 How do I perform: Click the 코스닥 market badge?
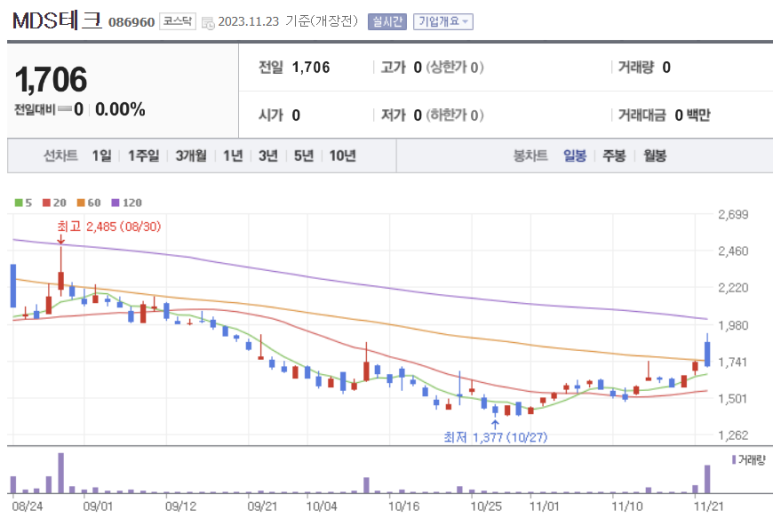click(177, 22)
